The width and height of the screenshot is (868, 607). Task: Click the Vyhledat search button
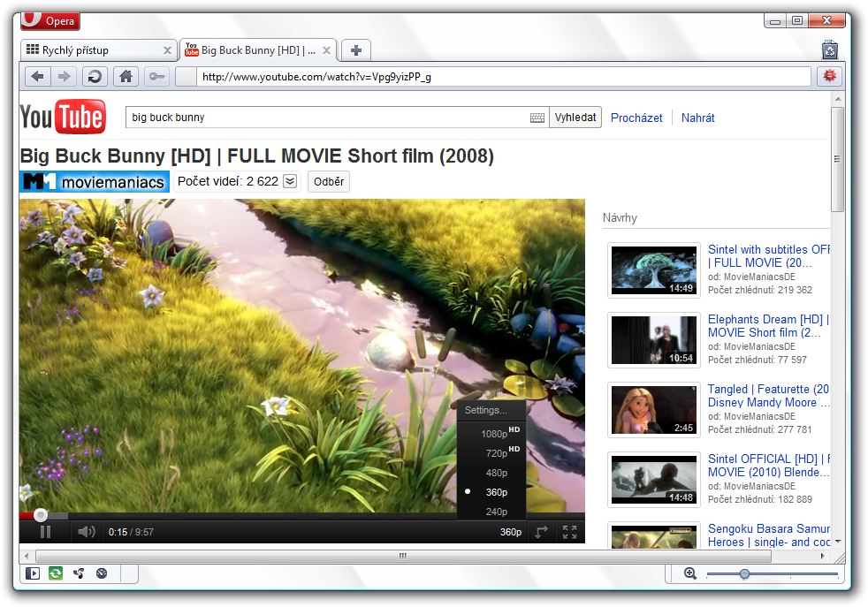[x=575, y=118]
